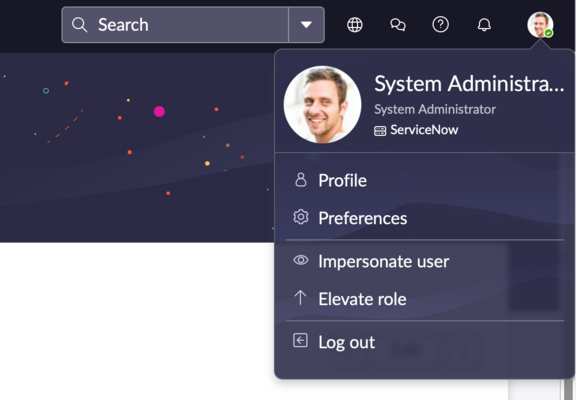Click the large profile photo thumbnail

tap(322, 105)
